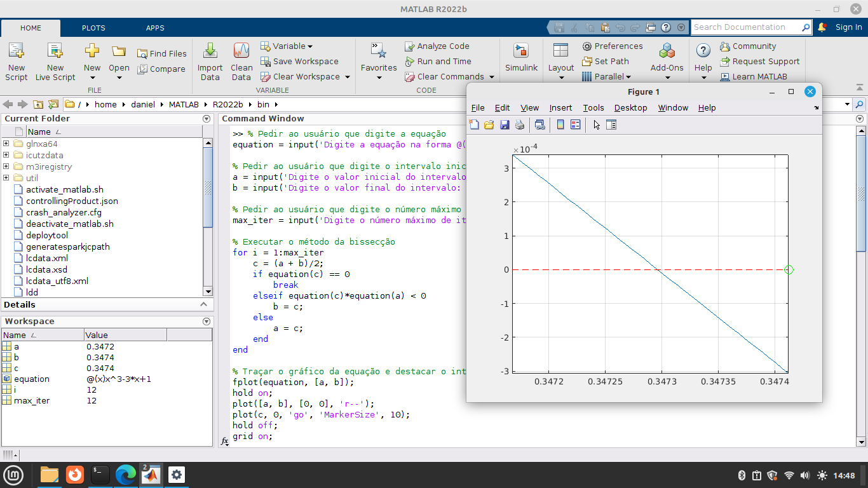
Task: Open the Insert menu in Figure 1
Action: pyautogui.click(x=560, y=107)
